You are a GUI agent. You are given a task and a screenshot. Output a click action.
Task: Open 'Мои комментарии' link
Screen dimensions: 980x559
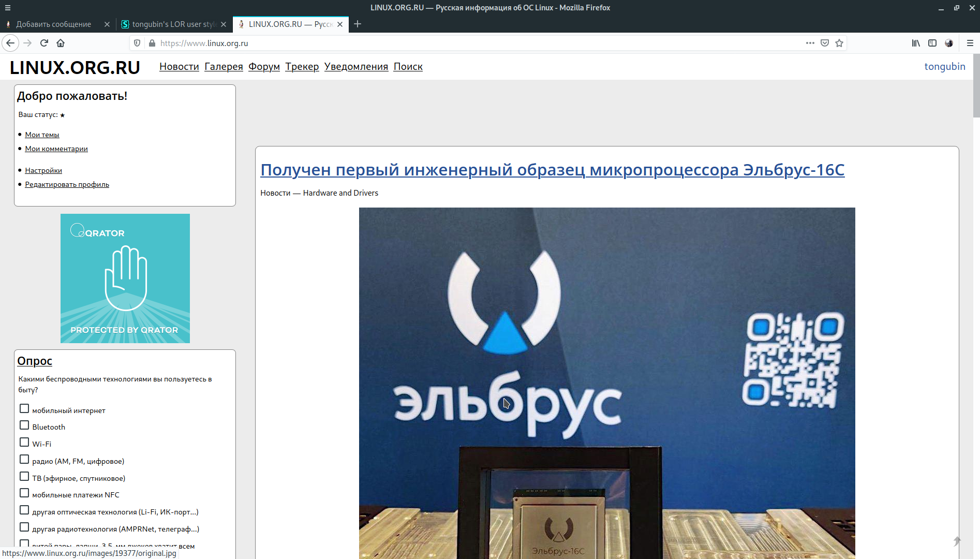(56, 149)
